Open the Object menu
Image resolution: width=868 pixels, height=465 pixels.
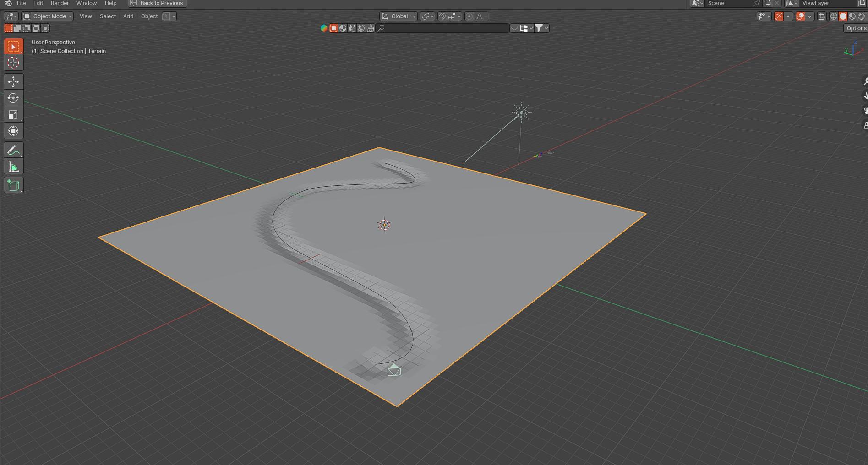click(x=149, y=16)
